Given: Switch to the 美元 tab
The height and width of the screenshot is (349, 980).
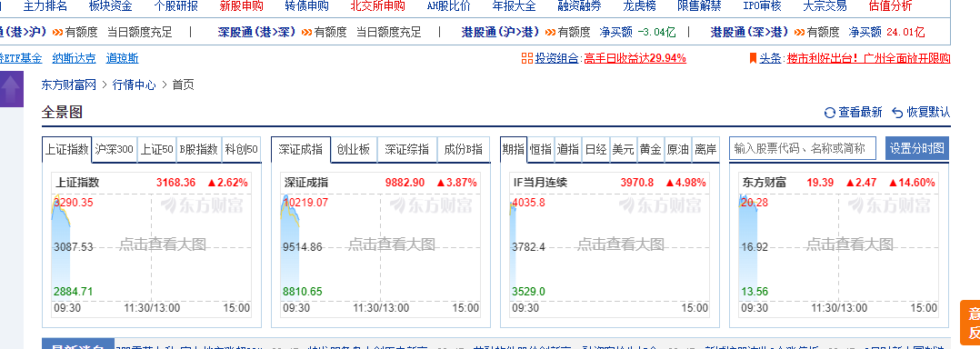Looking at the screenshot, I should (x=623, y=150).
